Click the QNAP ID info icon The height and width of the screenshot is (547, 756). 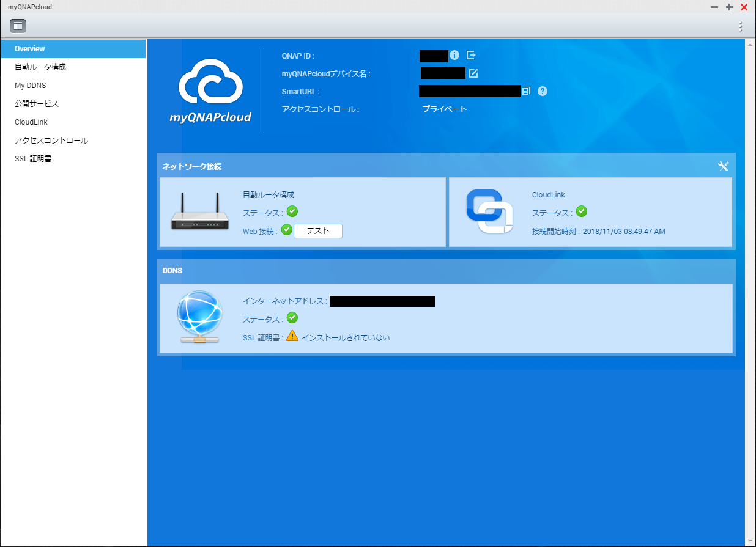click(454, 55)
